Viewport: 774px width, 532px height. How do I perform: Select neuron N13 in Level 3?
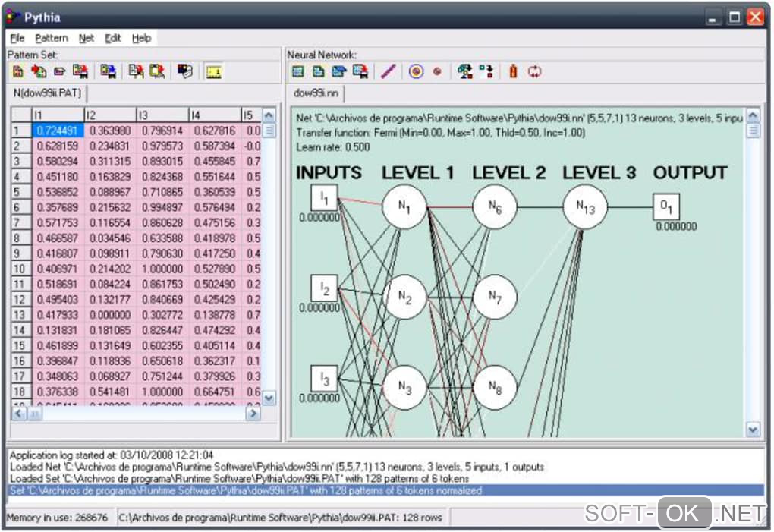coord(586,206)
